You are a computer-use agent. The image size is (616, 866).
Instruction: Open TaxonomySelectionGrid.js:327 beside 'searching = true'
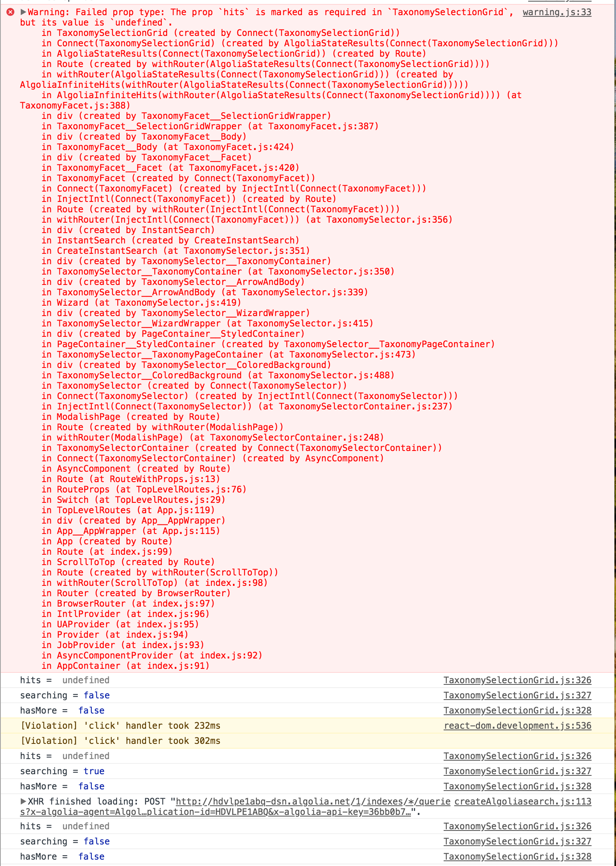pyautogui.click(x=517, y=771)
